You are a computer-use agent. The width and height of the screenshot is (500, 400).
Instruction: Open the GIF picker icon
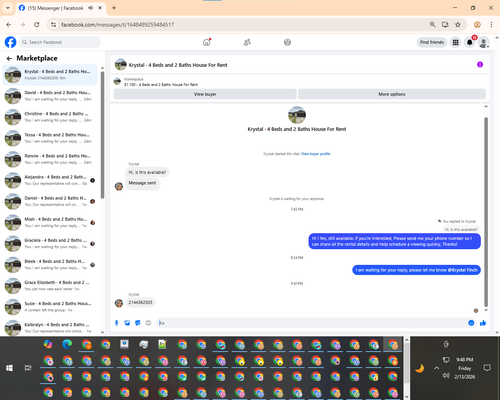coord(148,323)
